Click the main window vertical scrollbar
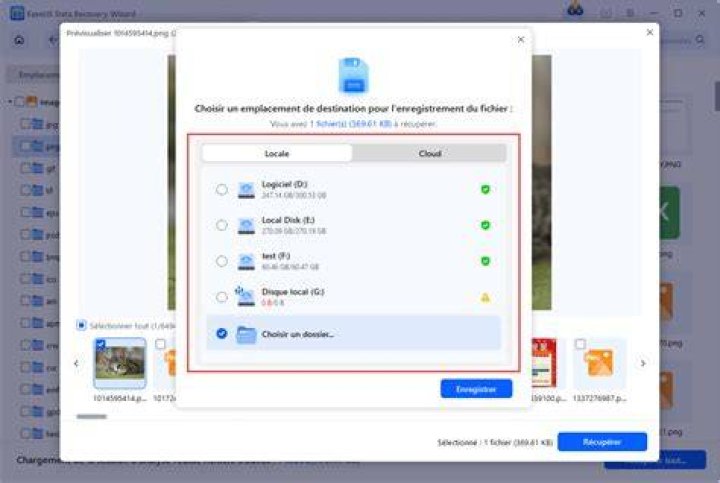The width and height of the screenshot is (720, 483). point(717,96)
